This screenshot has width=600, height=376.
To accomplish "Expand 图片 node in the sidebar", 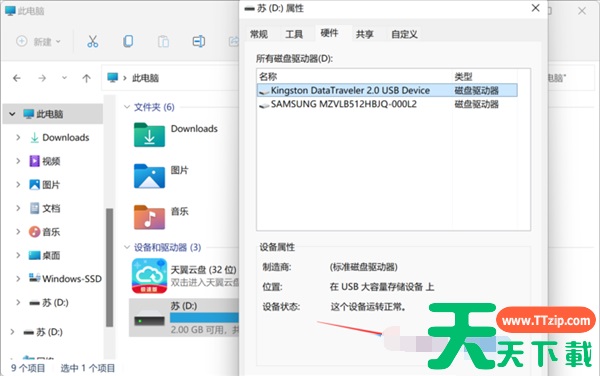I will [x=18, y=185].
